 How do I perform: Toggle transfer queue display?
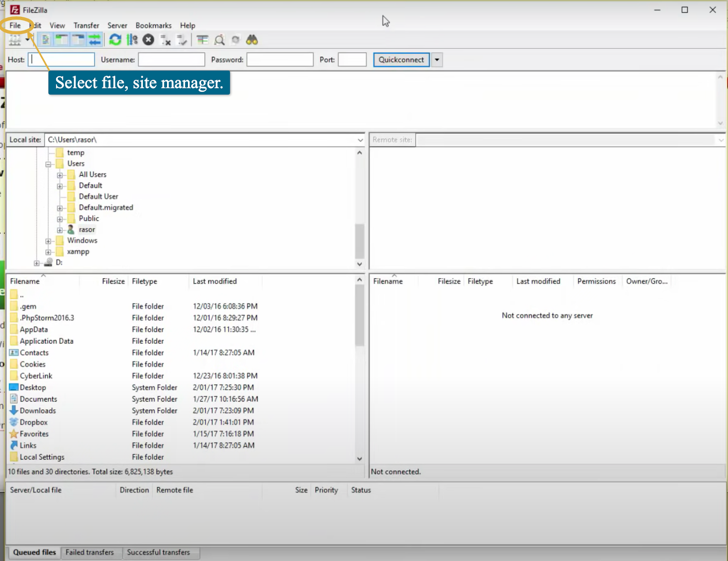pos(94,40)
